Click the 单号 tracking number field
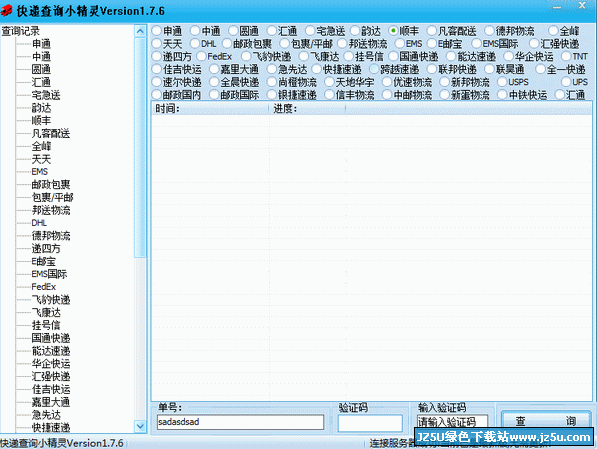The width and height of the screenshot is (597, 449). pos(240,422)
